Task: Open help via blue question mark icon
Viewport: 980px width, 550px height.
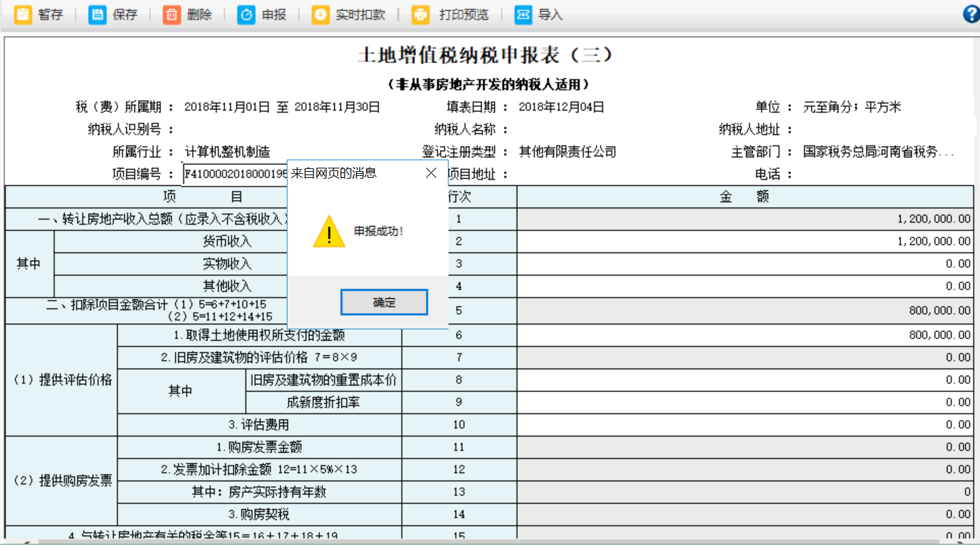Action: (971, 14)
